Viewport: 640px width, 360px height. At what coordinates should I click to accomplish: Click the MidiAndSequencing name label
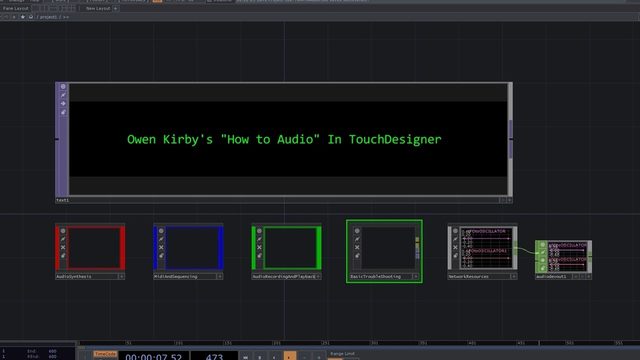(176, 277)
